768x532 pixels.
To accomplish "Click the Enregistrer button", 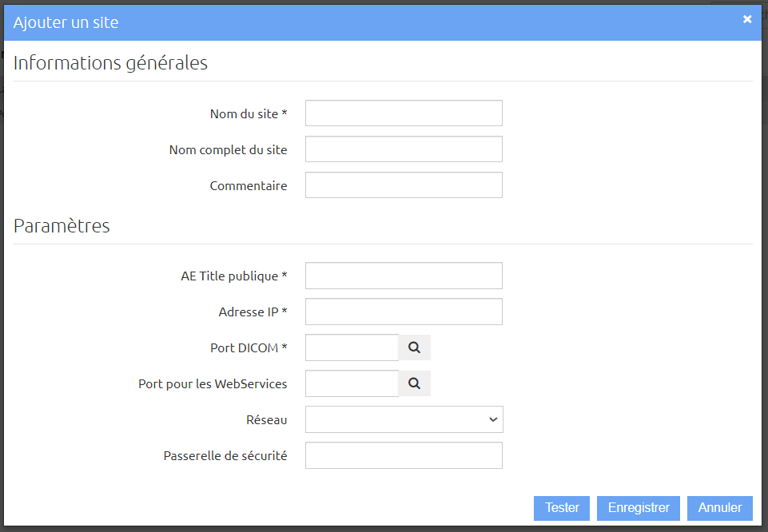I will pos(639,508).
